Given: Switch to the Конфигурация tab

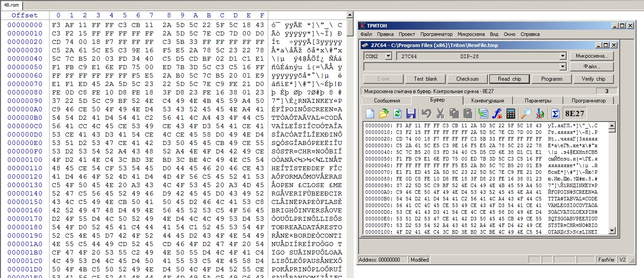Looking at the screenshot, I should [x=484, y=101].
